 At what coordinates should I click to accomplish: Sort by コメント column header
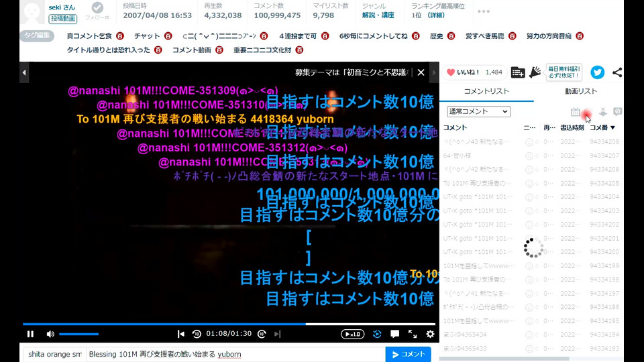(x=455, y=127)
